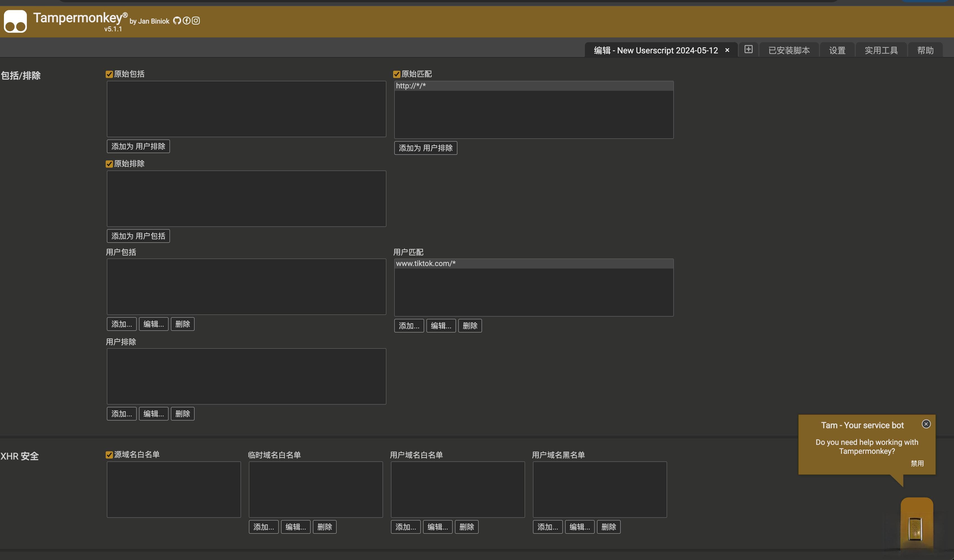Click 添加... under 用户包括 list
The width and height of the screenshot is (954, 560).
pos(122,324)
